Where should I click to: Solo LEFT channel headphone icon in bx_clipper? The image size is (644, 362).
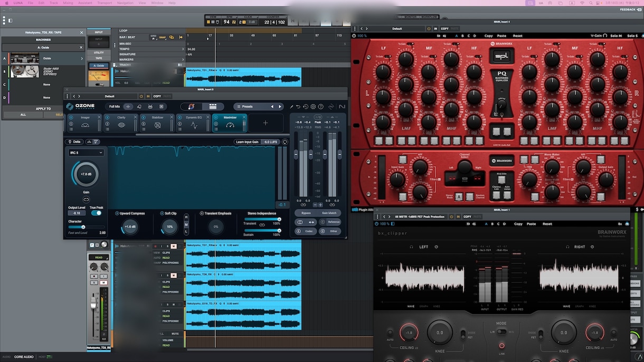click(x=412, y=246)
